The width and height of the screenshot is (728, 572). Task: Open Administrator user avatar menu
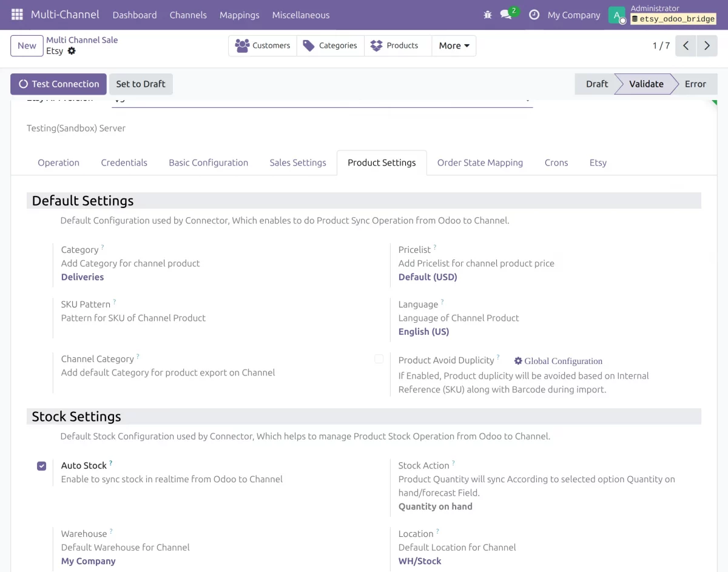(x=617, y=15)
